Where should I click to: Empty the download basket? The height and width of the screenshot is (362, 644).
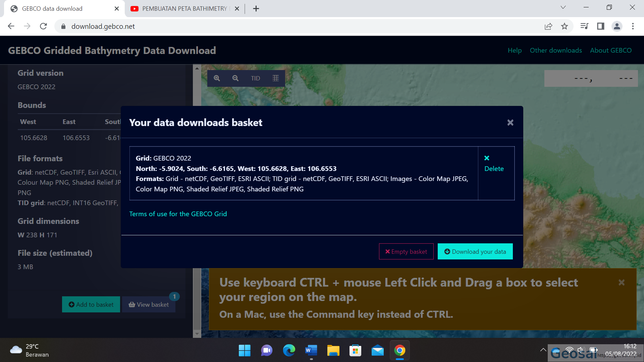click(406, 251)
